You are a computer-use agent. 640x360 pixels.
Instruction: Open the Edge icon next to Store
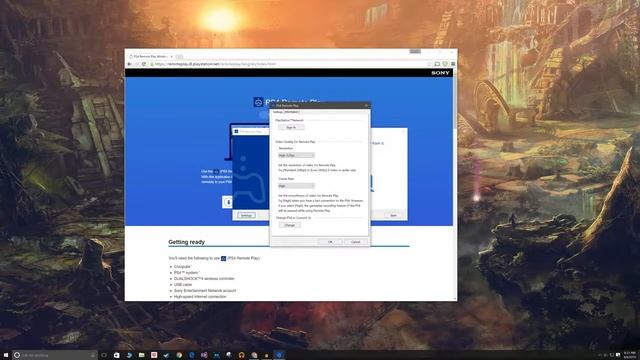click(129, 355)
